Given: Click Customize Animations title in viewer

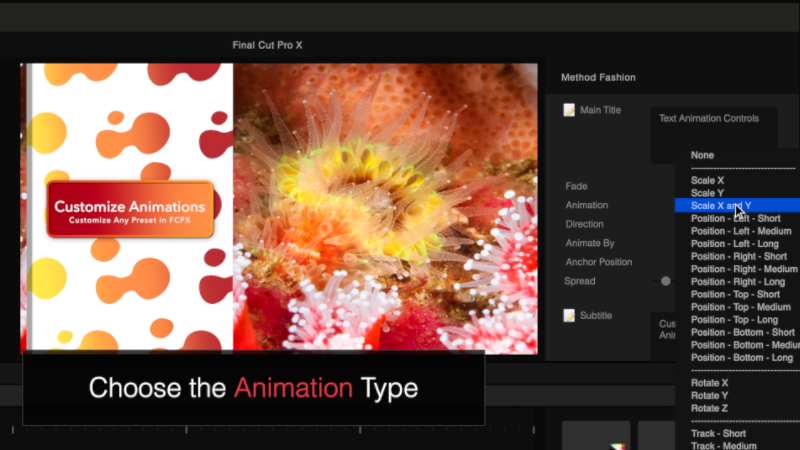Looking at the screenshot, I should click(130, 207).
